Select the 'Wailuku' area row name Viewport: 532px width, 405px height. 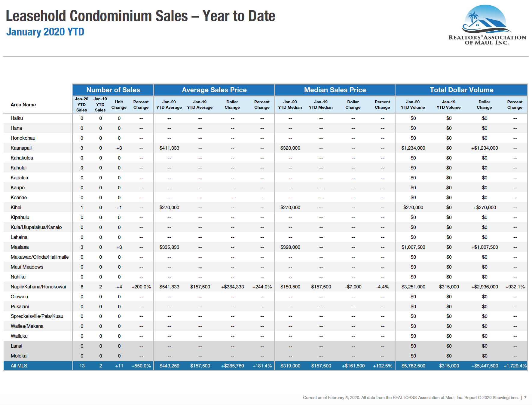pos(19,336)
